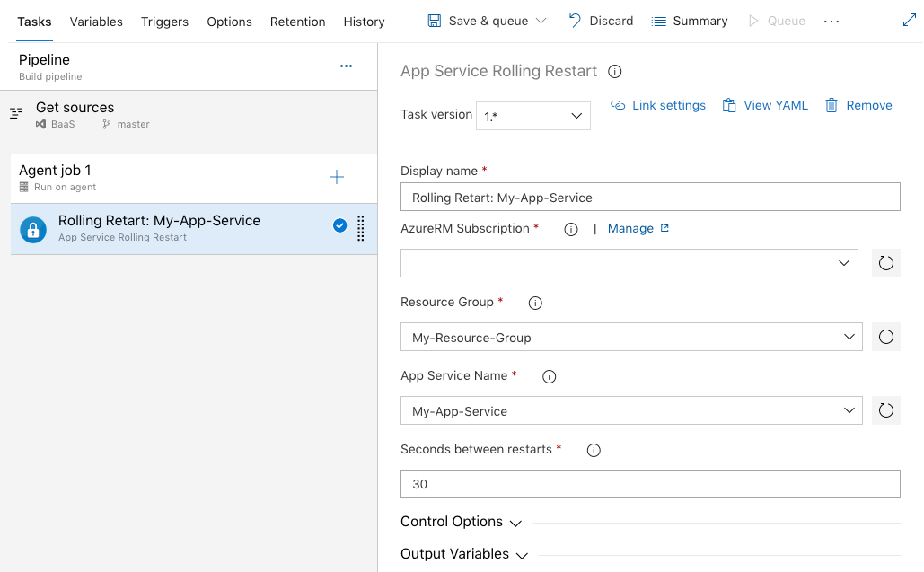924x572 pixels.
Task: Click the toolbar more actions ellipsis
Action: [x=832, y=22]
